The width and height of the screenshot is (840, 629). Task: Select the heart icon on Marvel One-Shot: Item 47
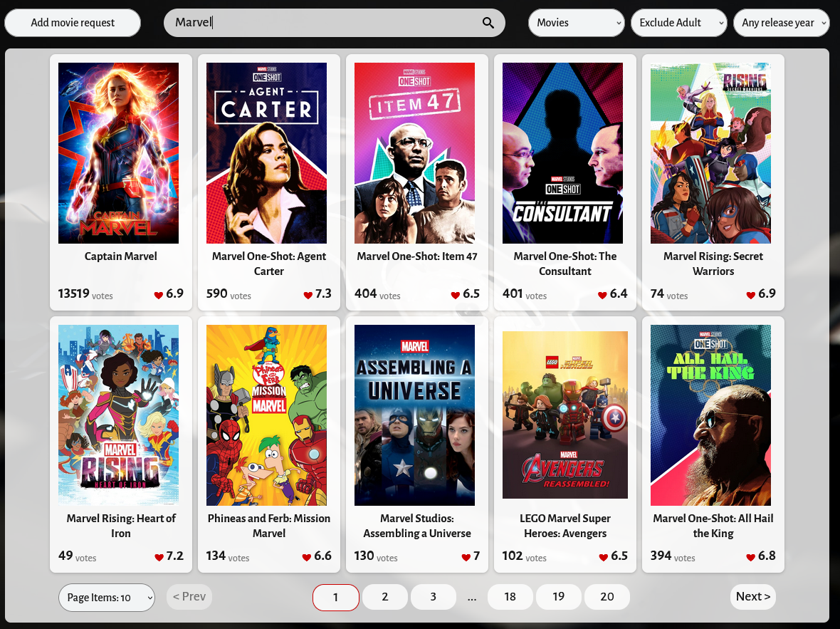pyautogui.click(x=456, y=293)
